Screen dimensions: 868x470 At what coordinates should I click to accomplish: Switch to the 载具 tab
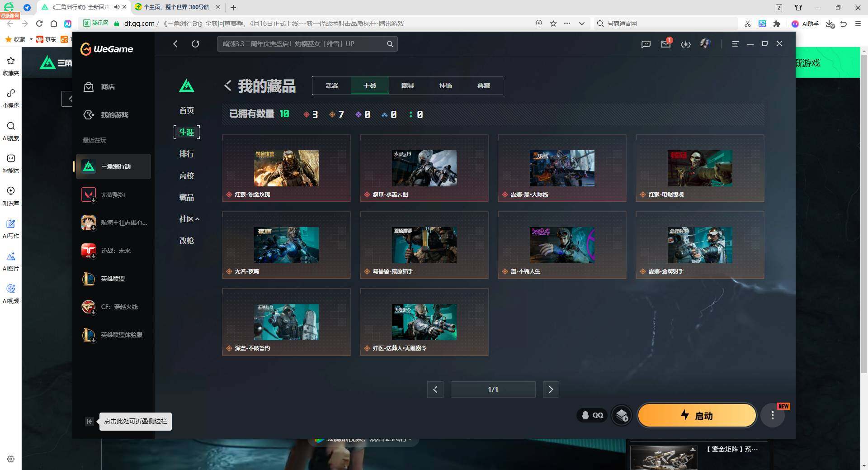pos(408,85)
